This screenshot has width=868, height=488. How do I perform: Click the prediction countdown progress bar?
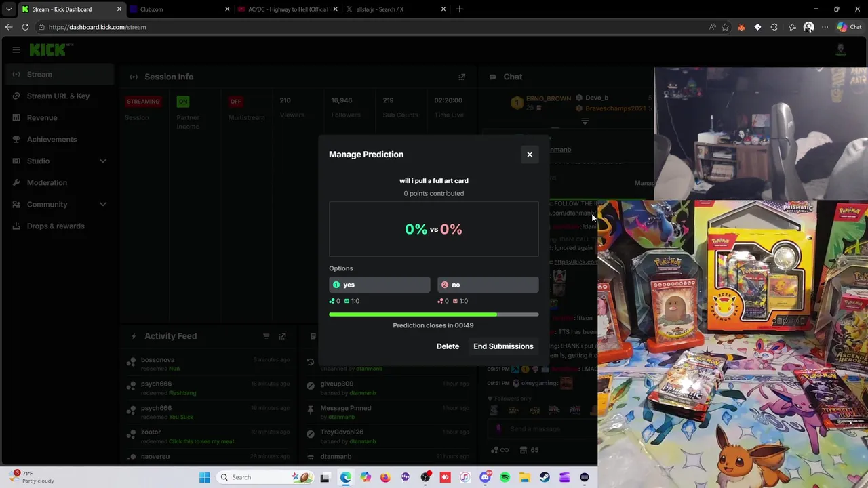434,314
